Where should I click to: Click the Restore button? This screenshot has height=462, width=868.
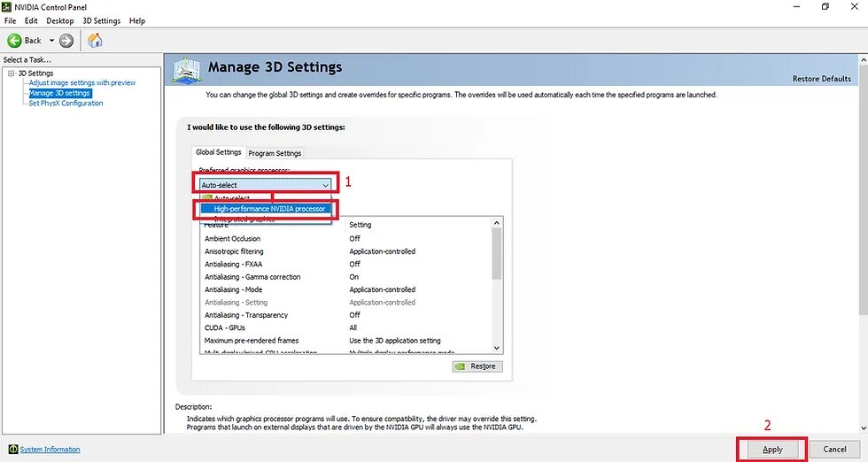(477, 366)
